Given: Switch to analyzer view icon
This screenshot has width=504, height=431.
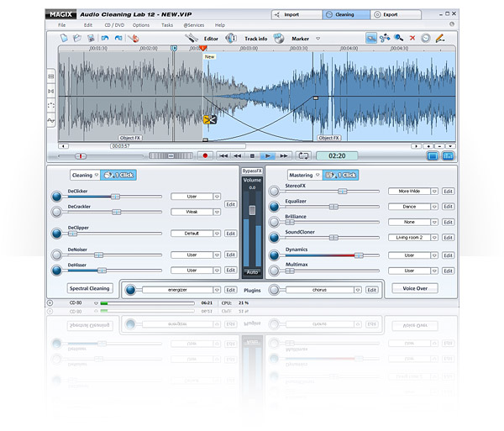Looking at the screenshot, I should pos(448,156).
